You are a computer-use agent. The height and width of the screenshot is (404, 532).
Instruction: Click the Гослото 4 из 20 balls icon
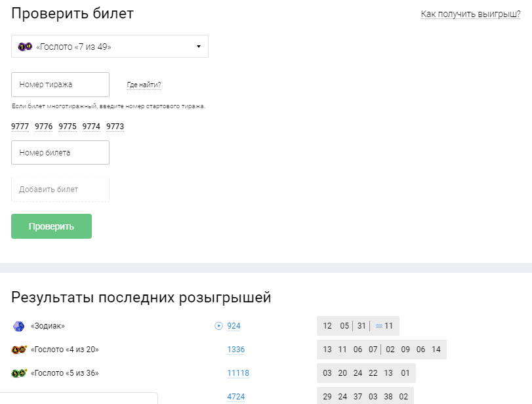pyautogui.click(x=19, y=350)
